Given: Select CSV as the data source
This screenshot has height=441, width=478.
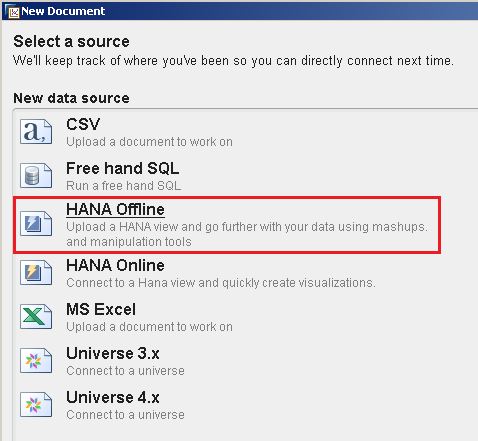Looking at the screenshot, I should 83,124.
